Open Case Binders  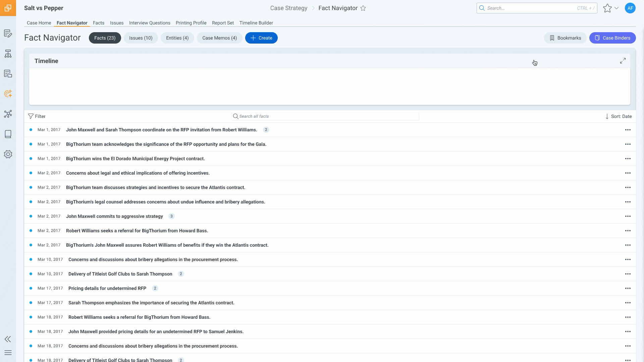(612, 38)
